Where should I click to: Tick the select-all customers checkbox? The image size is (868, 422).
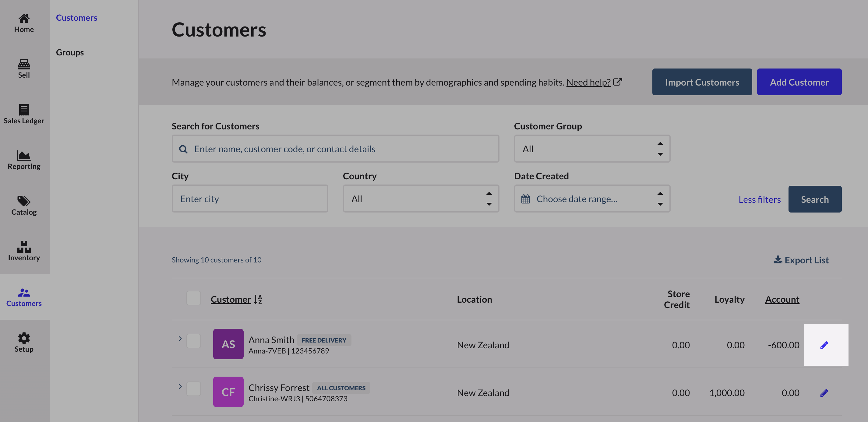click(194, 298)
